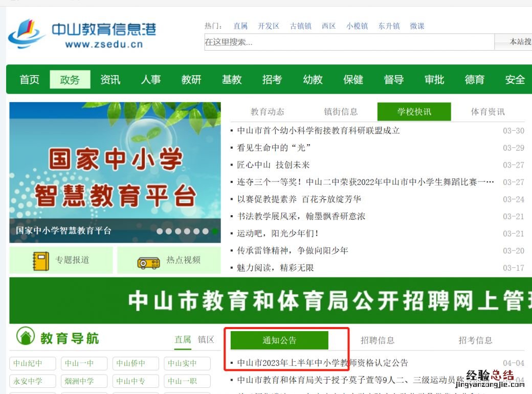This screenshot has height=394, width=532.
Task: Open news 连夺三个一等奖 中山二中
Action: 365,182
